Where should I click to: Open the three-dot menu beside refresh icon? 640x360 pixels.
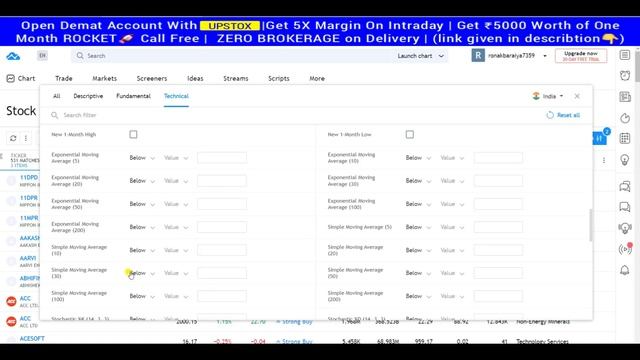coord(26,138)
